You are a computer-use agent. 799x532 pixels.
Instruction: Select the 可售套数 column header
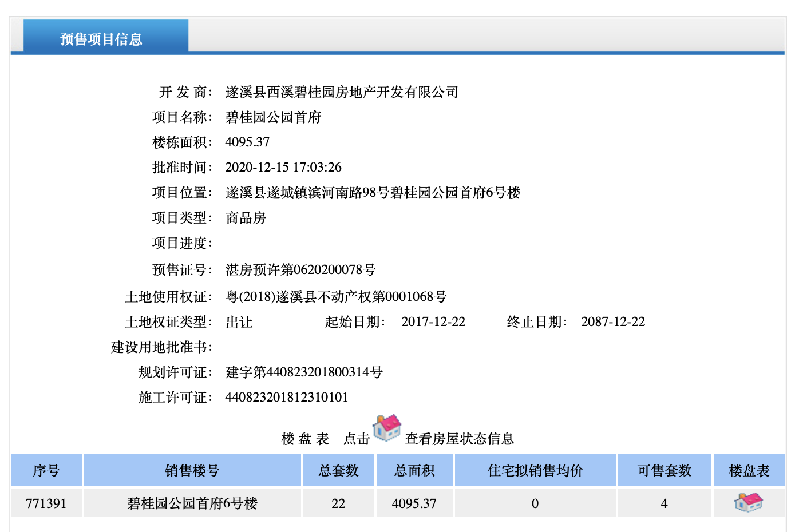664,470
